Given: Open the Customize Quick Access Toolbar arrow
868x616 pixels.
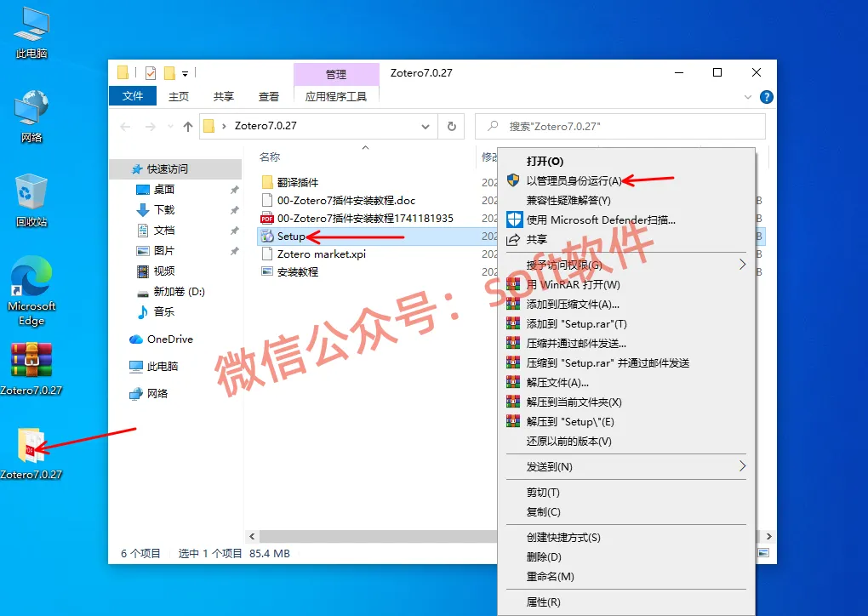Looking at the screenshot, I should coord(185,73).
